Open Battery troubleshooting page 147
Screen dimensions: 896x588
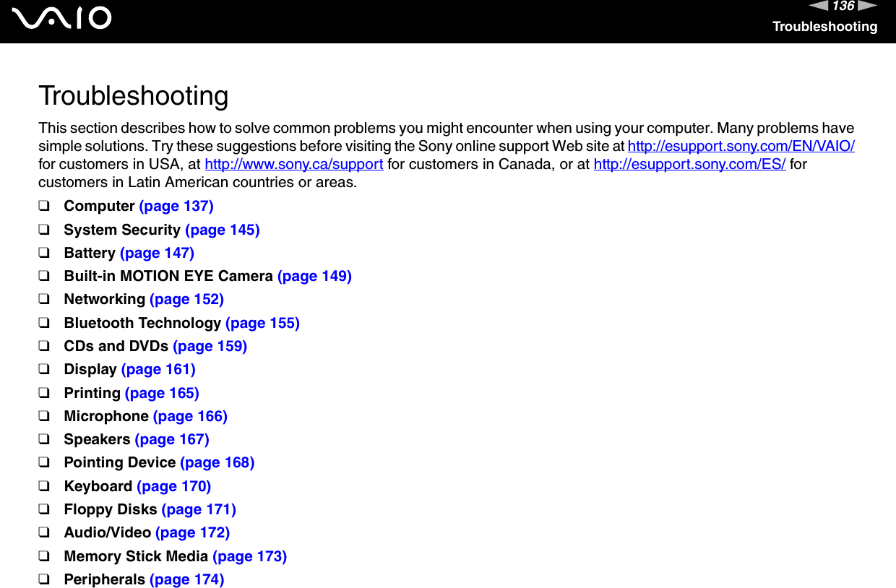(158, 253)
